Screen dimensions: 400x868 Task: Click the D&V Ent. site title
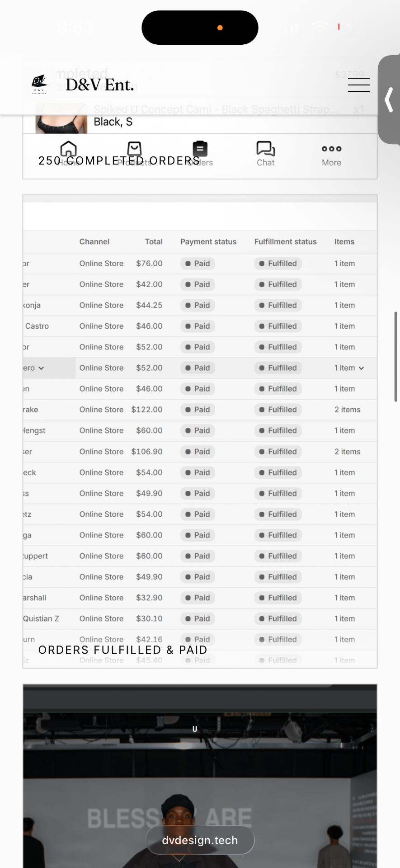100,85
